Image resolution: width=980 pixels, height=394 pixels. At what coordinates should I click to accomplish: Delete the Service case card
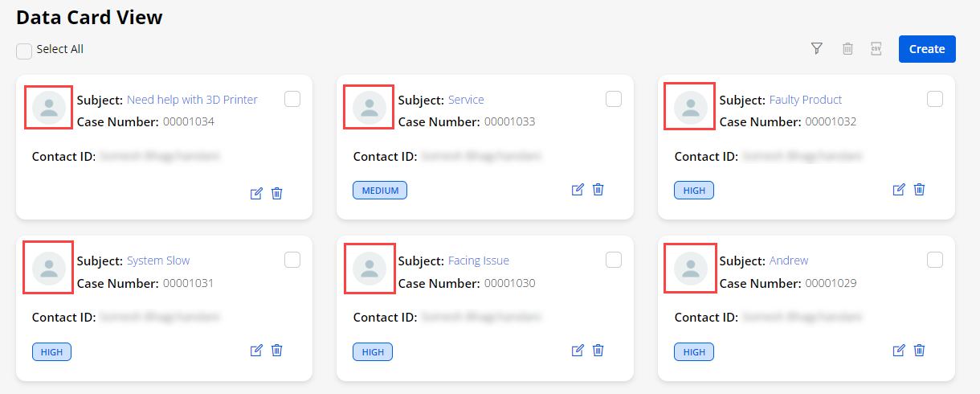click(x=598, y=190)
